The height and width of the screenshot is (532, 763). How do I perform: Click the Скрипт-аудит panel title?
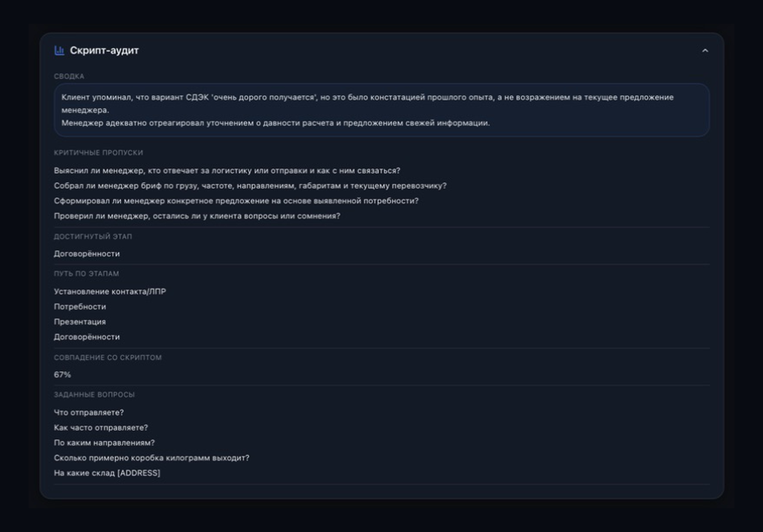(x=104, y=51)
